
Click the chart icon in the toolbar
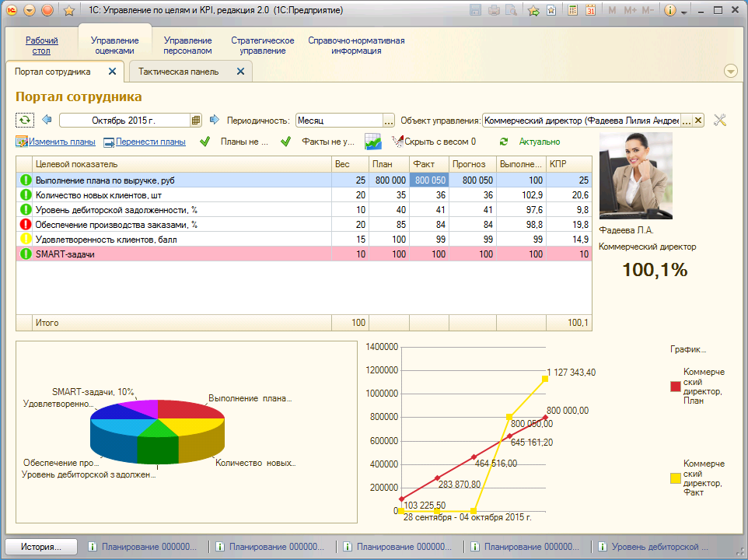373,142
